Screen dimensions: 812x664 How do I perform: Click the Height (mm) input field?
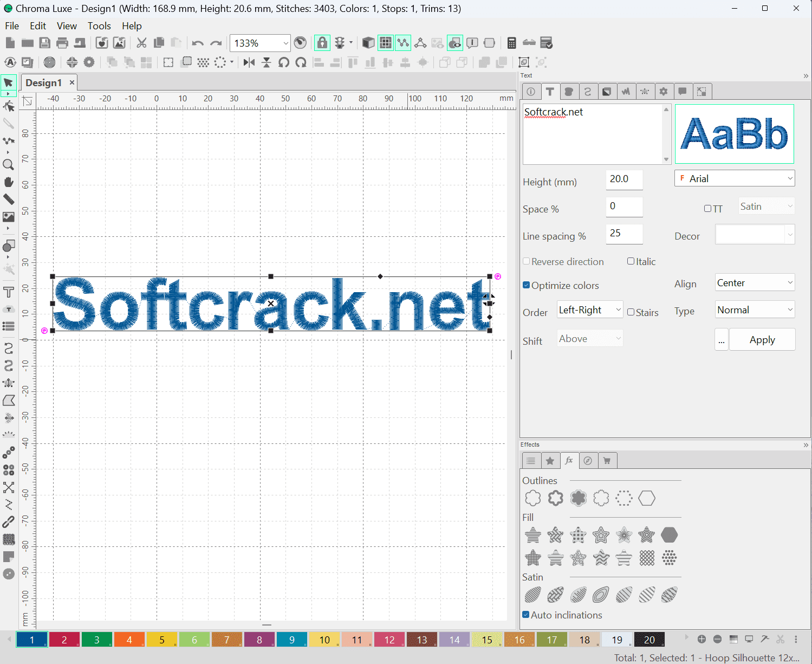pos(624,179)
